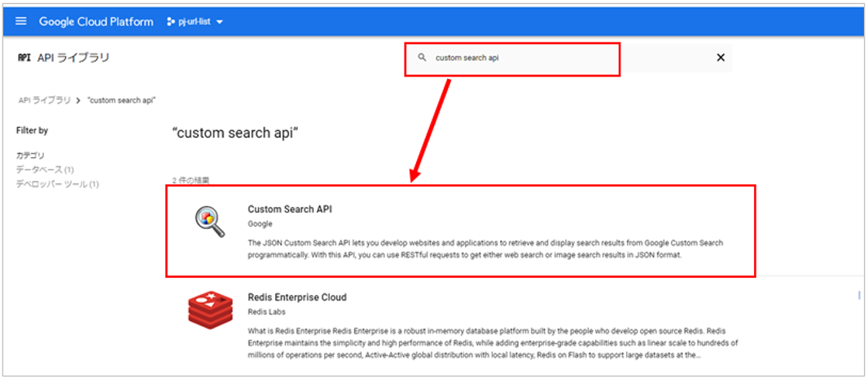Open the hamburger navigation menu
The width and height of the screenshot is (868, 378).
pos(21,22)
